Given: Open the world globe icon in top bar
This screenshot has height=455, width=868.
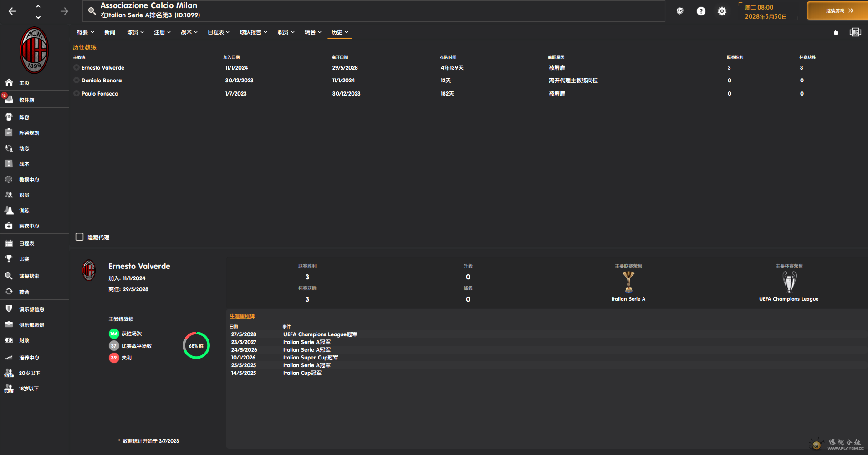Looking at the screenshot, I should coord(680,11).
